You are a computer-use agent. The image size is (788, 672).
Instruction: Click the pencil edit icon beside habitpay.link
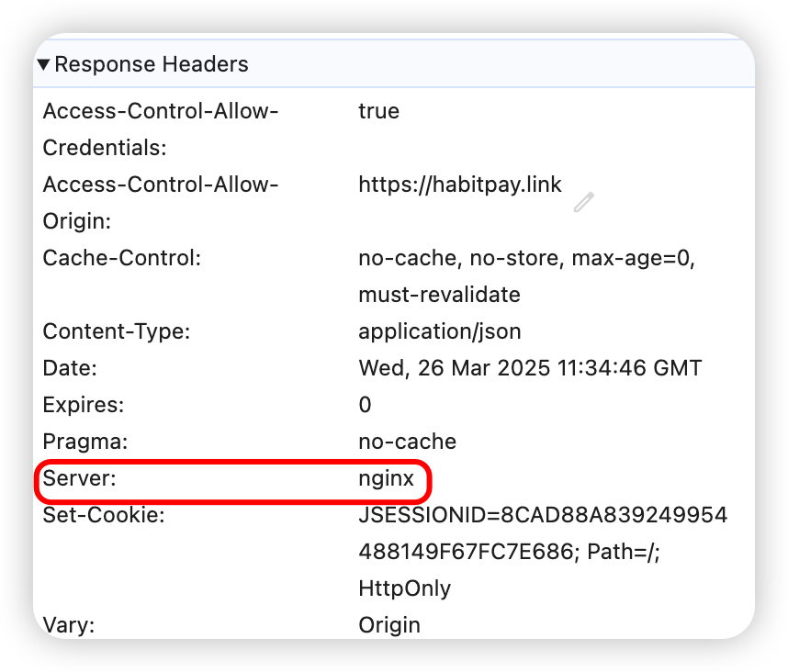pos(583,202)
